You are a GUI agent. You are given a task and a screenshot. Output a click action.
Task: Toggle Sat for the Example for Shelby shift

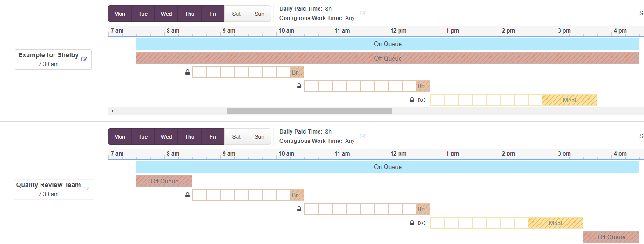coord(237,14)
